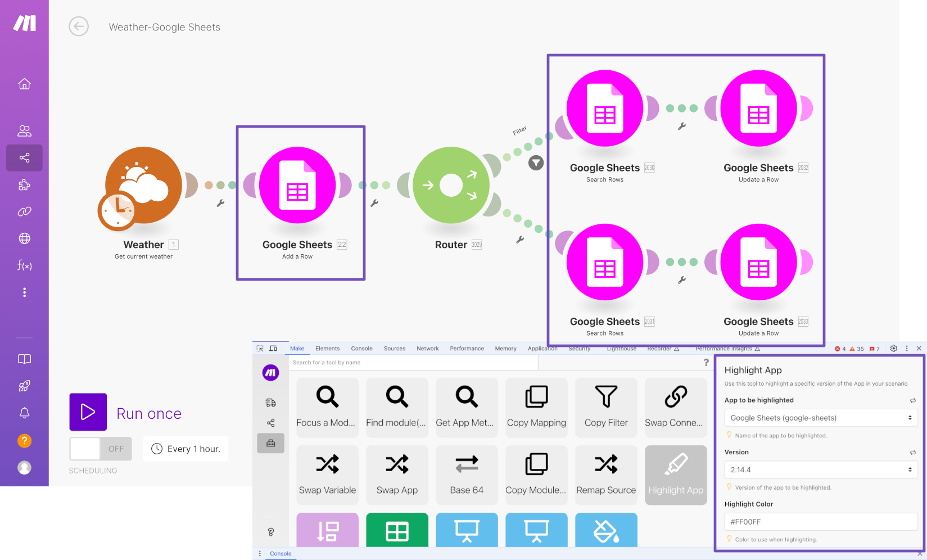The height and width of the screenshot is (560, 927).
Task: Select the Base 64 tool
Action: coord(467,475)
